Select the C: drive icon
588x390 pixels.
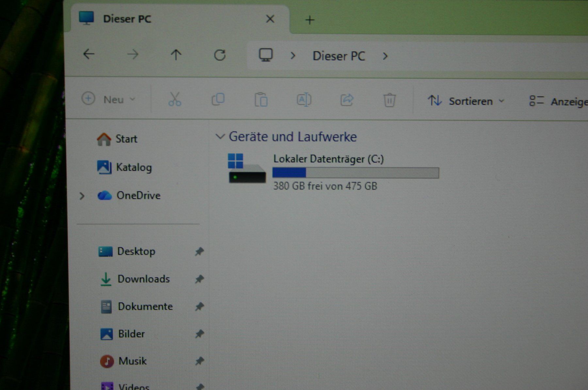[x=247, y=169]
